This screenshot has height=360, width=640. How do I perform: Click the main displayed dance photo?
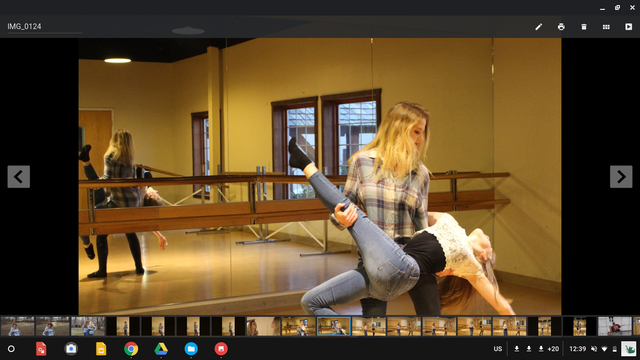pyautogui.click(x=320, y=176)
